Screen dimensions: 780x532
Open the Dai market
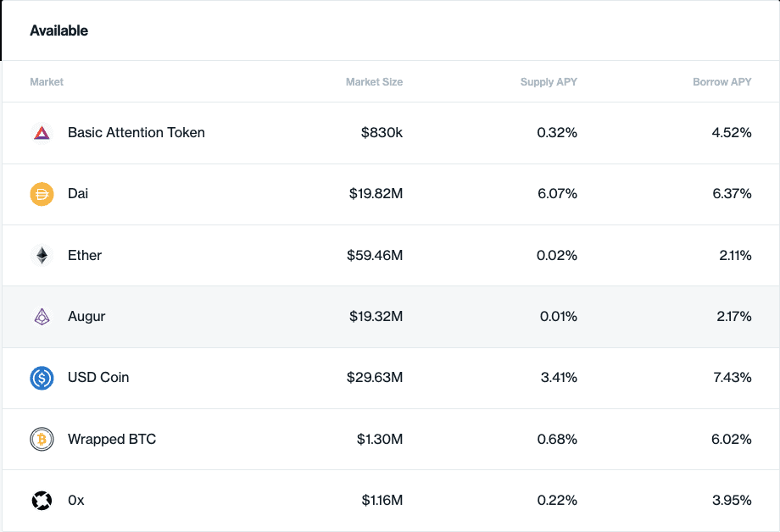coord(391,194)
